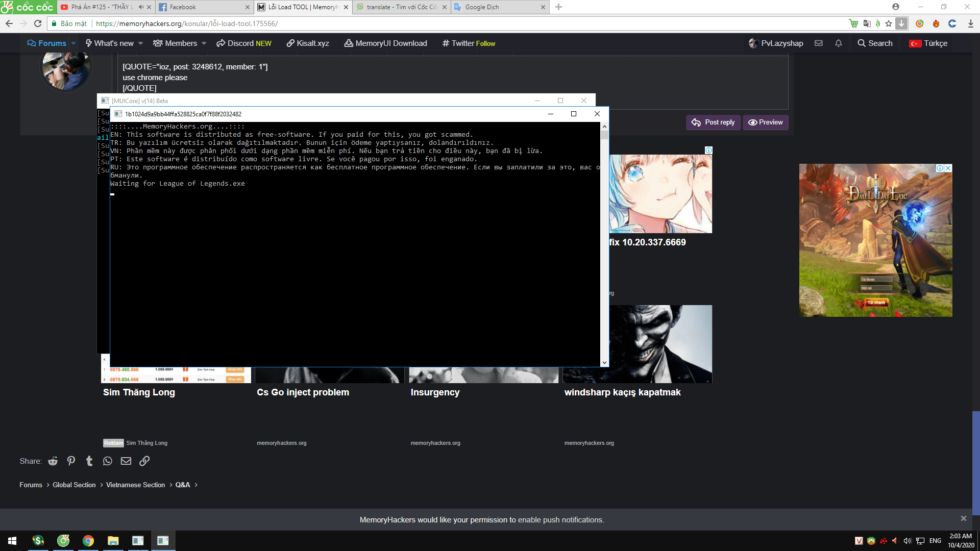Open What's new link
Viewport: 980px width, 551px height.
109,43
